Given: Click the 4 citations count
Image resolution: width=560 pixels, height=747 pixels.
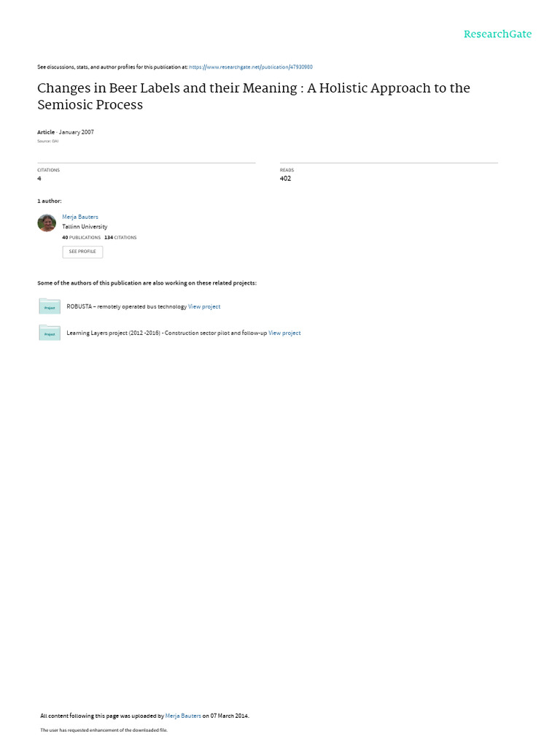Looking at the screenshot, I should (x=39, y=179).
